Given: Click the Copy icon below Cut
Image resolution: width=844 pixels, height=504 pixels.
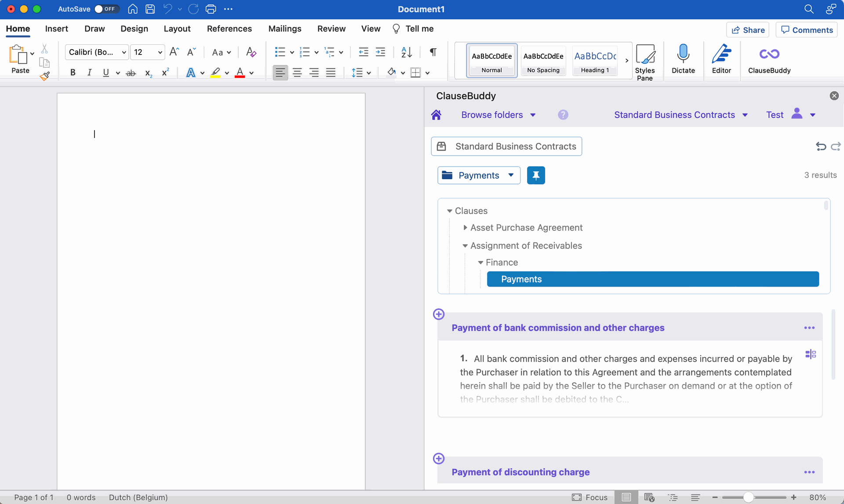Looking at the screenshot, I should pyautogui.click(x=44, y=62).
